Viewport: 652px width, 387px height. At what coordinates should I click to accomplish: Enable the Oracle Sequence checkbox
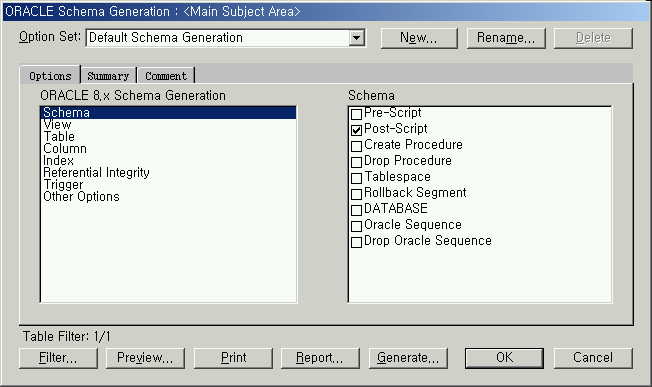[x=356, y=226]
